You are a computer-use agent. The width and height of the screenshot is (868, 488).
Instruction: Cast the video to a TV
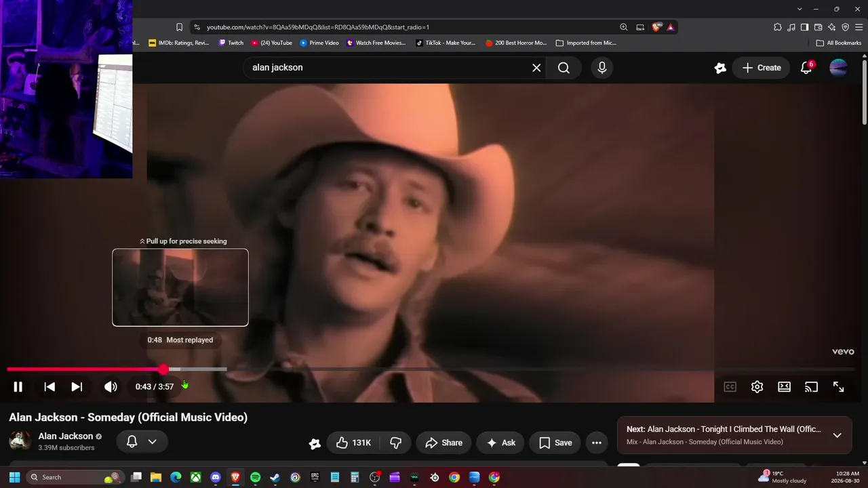[x=812, y=387]
